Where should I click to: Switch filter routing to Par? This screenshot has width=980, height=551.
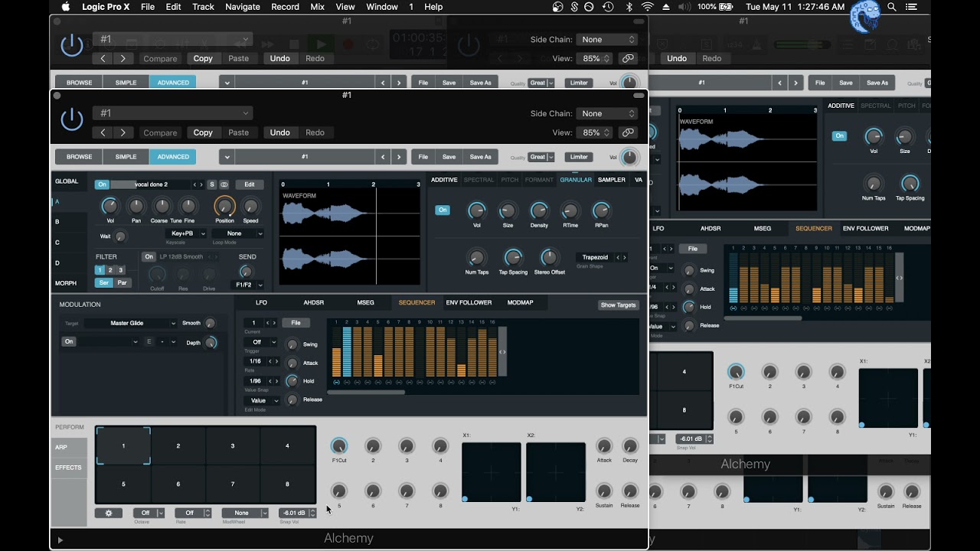122,282
